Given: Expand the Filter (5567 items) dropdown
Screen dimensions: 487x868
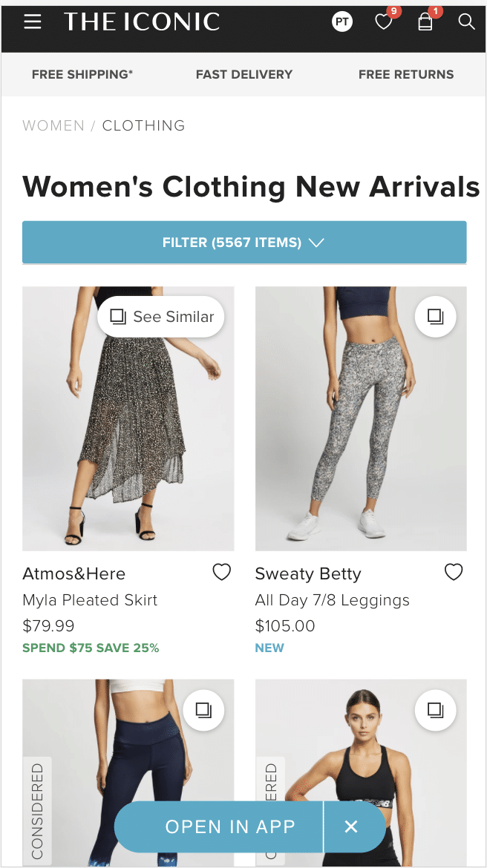Looking at the screenshot, I should pos(244,243).
